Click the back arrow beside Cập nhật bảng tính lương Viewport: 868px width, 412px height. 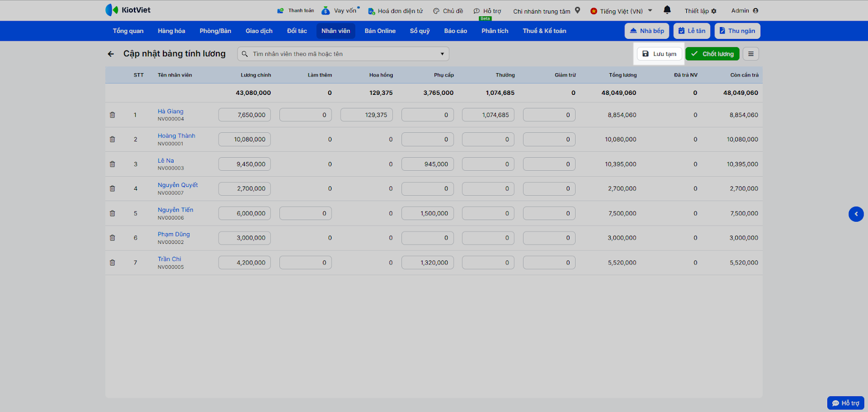(111, 54)
